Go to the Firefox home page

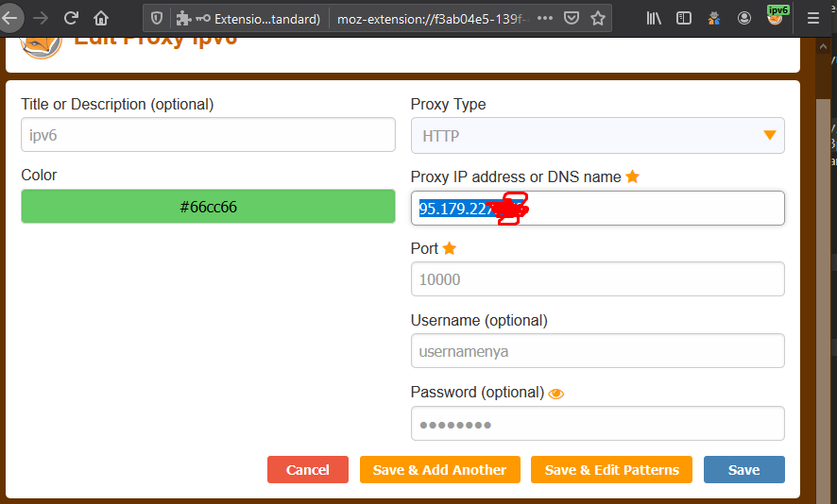[101, 17]
